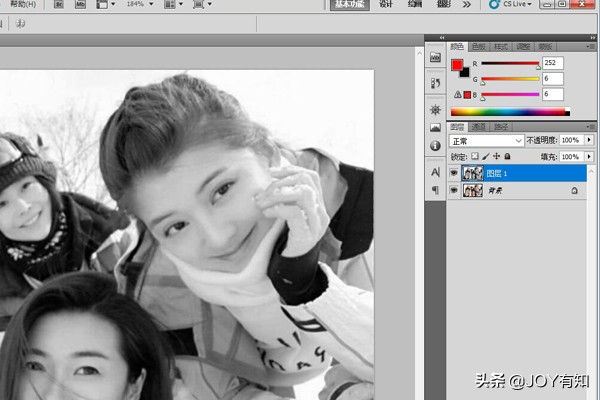Click the B value input field
Screen dimensions: 600x400
[553, 94]
